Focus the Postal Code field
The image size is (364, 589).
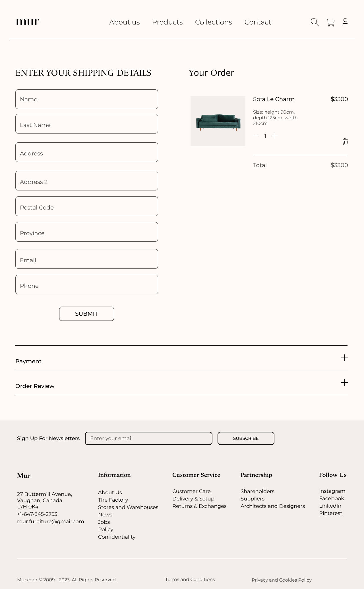(87, 206)
